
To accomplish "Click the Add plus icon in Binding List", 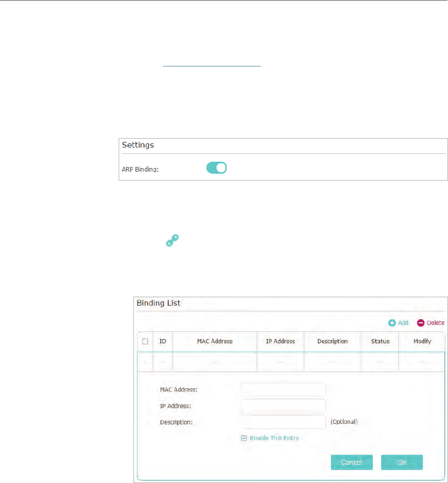I will tap(392, 323).
